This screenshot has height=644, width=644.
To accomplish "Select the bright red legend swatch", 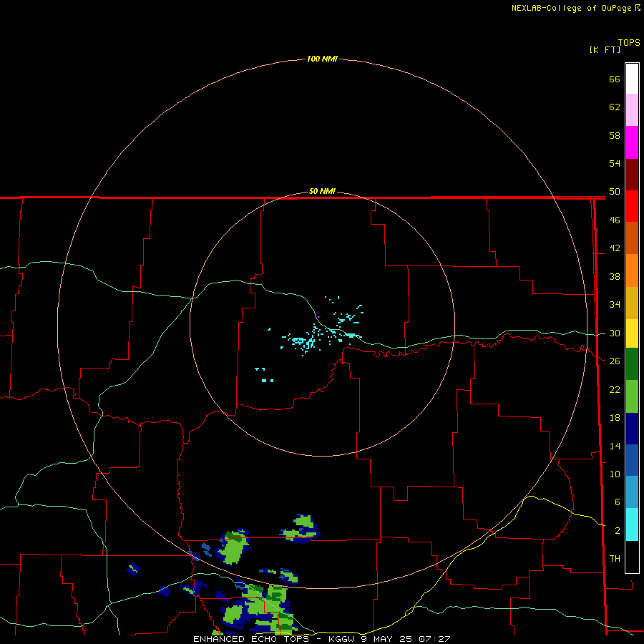I will click(x=632, y=206).
